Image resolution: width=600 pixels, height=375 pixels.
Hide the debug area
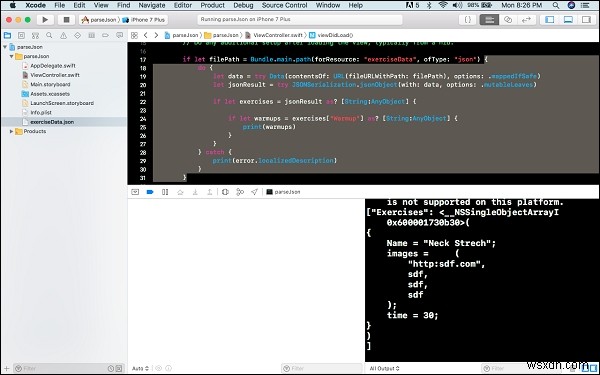click(x=135, y=192)
